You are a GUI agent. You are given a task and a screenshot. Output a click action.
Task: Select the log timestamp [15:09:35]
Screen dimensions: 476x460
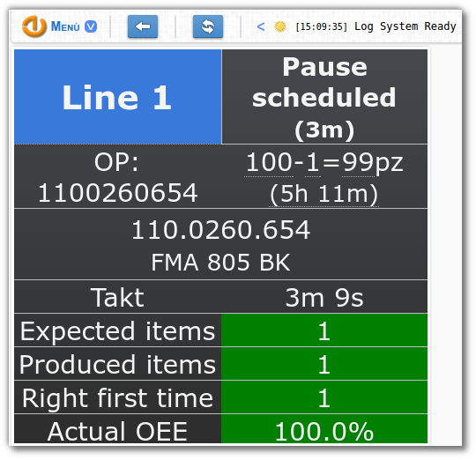click(x=322, y=26)
